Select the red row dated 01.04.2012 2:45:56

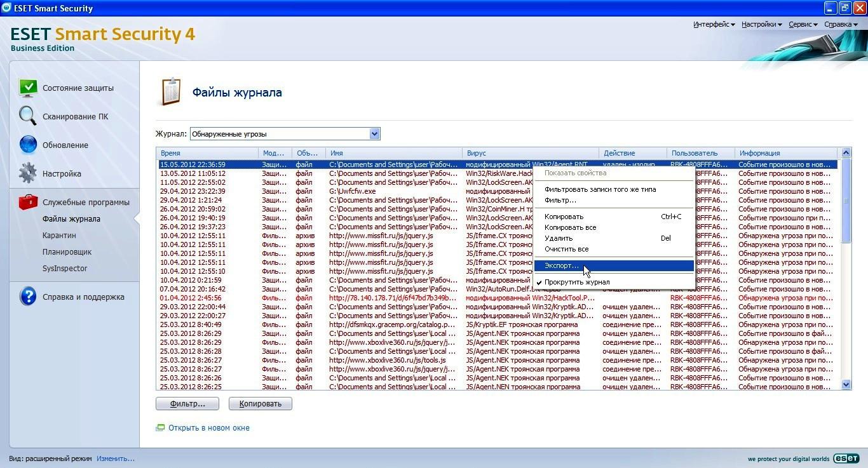[x=498, y=298]
